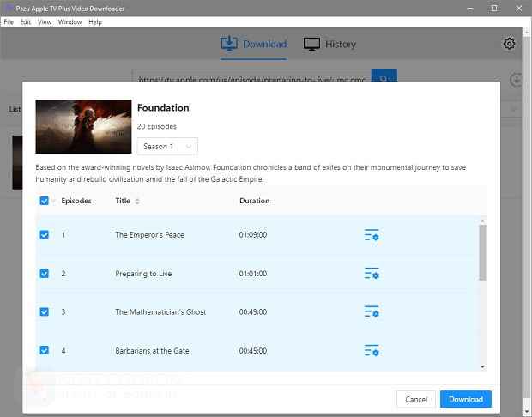
Task: Click duration 01:01:00
Action: 253,274
